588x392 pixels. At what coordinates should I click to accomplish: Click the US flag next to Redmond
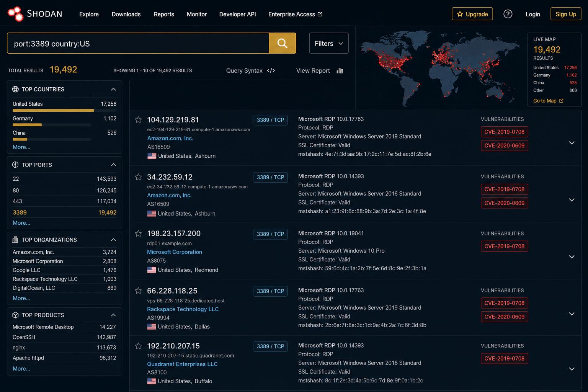pos(152,270)
